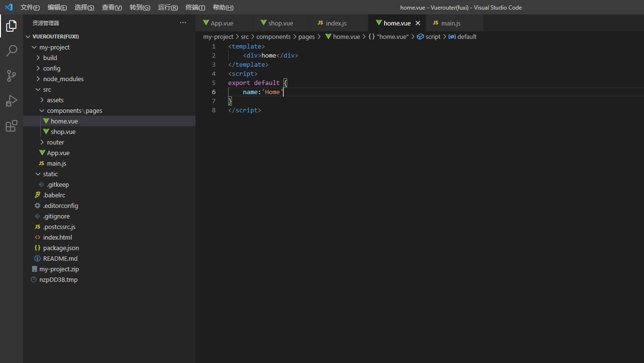Open the 转到(G) menu
The height and width of the screenshot is (363, 644).
[x=140, y=8]
